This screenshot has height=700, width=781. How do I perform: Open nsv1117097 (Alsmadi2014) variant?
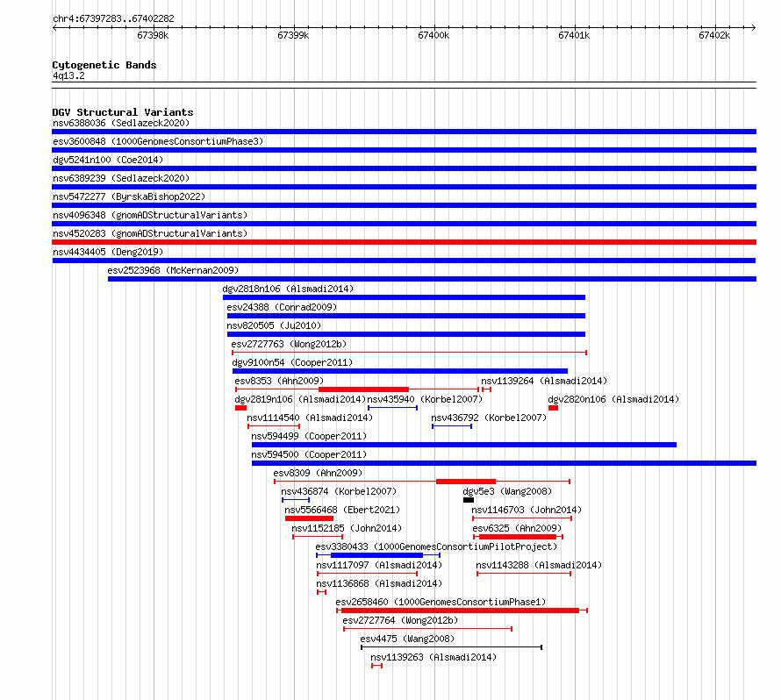pyautogui.click(x=379, y=565)
